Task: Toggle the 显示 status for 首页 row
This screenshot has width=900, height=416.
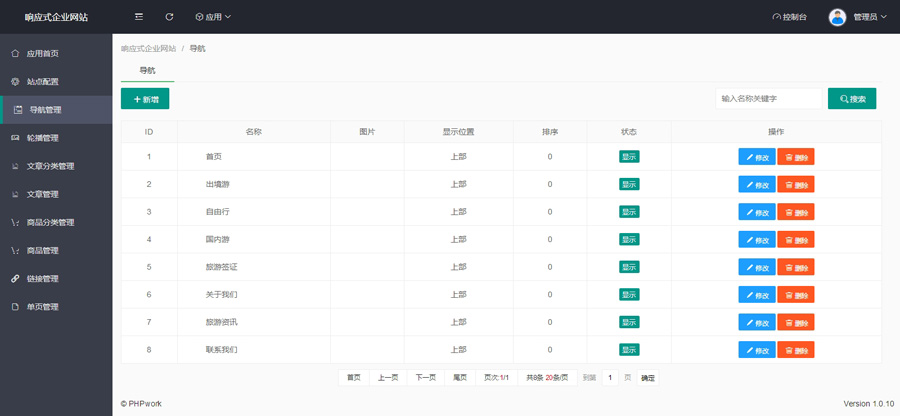Action: 629,157
